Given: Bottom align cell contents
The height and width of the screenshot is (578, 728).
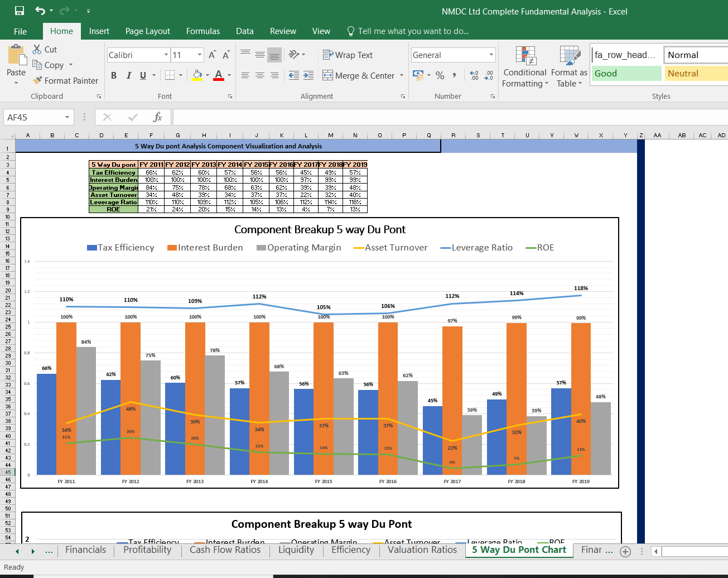Looking at the screenshot, I should pos(274,54).
